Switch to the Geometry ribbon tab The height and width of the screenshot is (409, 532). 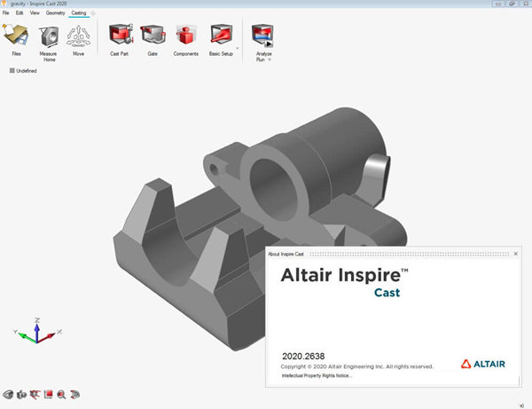pos(55,14)
